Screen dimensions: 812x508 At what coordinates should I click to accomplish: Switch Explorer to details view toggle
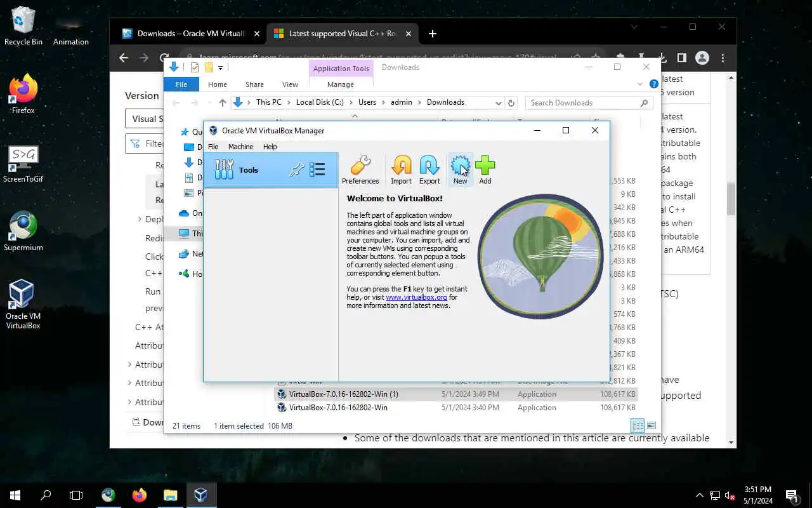coord(638,425)
